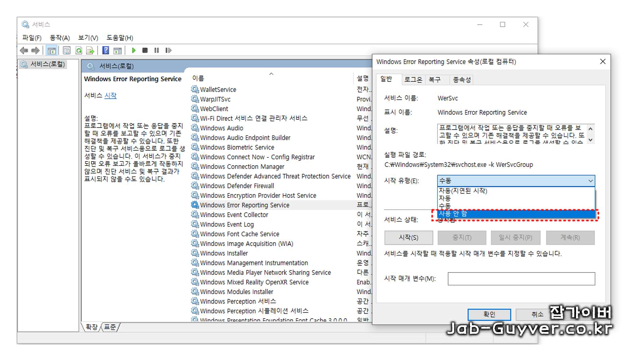Click the Windows Audio service icon
Screen dimensions: 644x361
point(195,128)
